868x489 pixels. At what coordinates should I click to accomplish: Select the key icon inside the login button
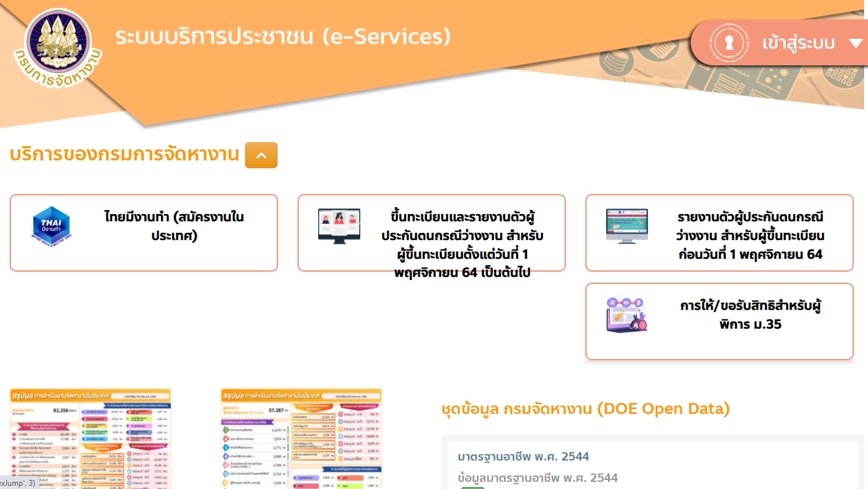[x=730, y=43]
